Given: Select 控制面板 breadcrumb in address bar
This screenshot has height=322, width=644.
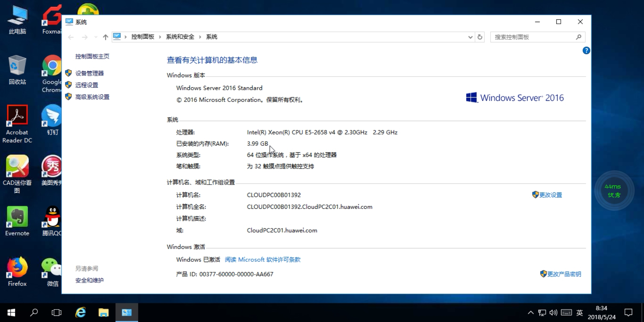Looking at the screenshot, I should 143,37.
